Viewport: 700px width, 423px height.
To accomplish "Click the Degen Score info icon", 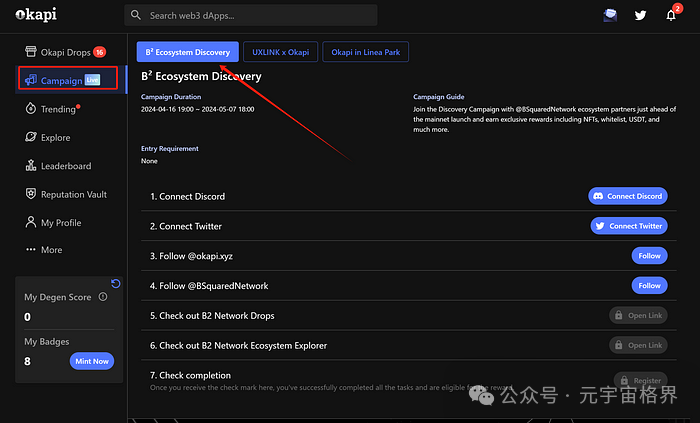I will point(103,297).
